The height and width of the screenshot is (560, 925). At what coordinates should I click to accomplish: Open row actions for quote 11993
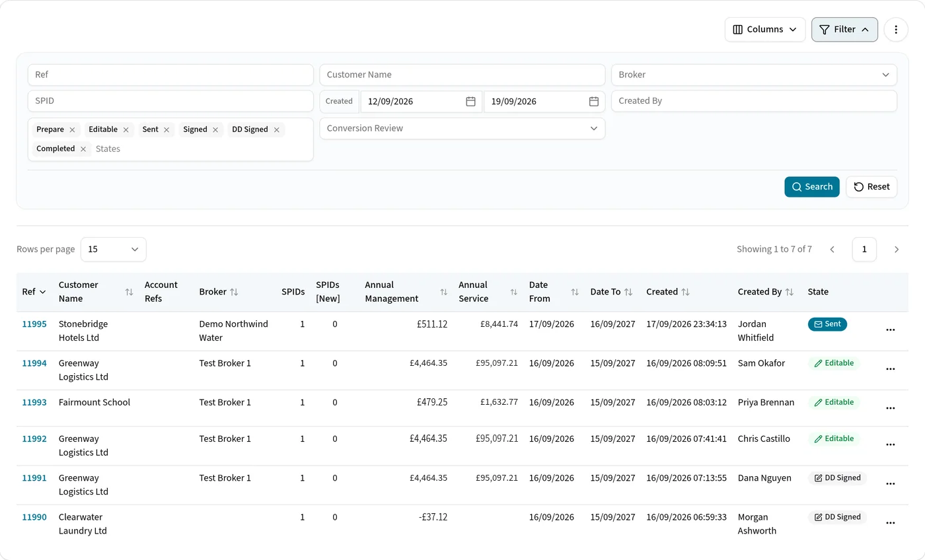point(890,408)
